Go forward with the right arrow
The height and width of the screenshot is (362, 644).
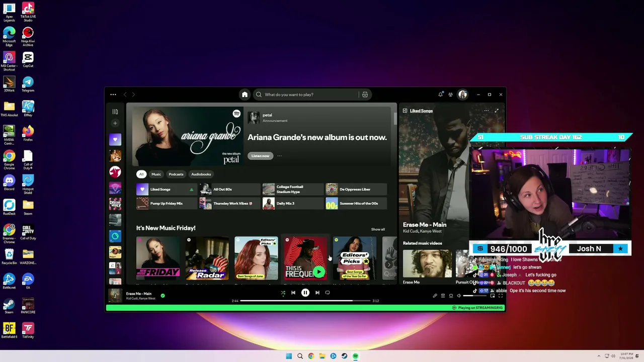tap(133, 95)
